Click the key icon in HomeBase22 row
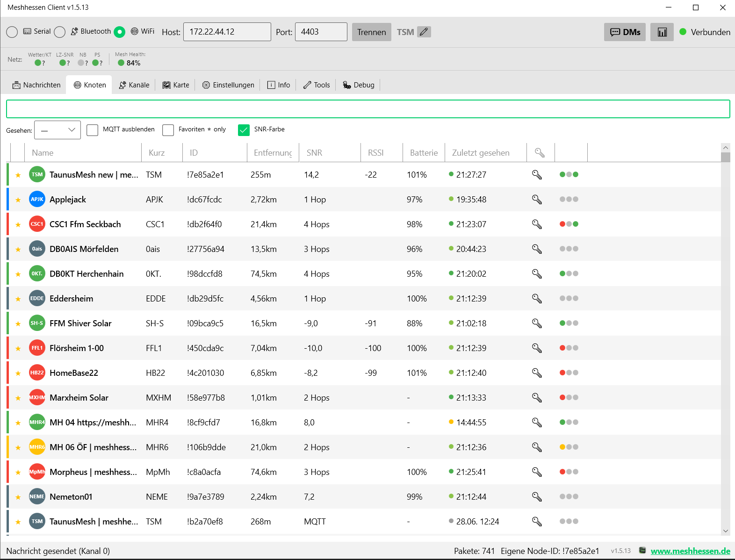The image size is (735, 560). coord(537,373)
